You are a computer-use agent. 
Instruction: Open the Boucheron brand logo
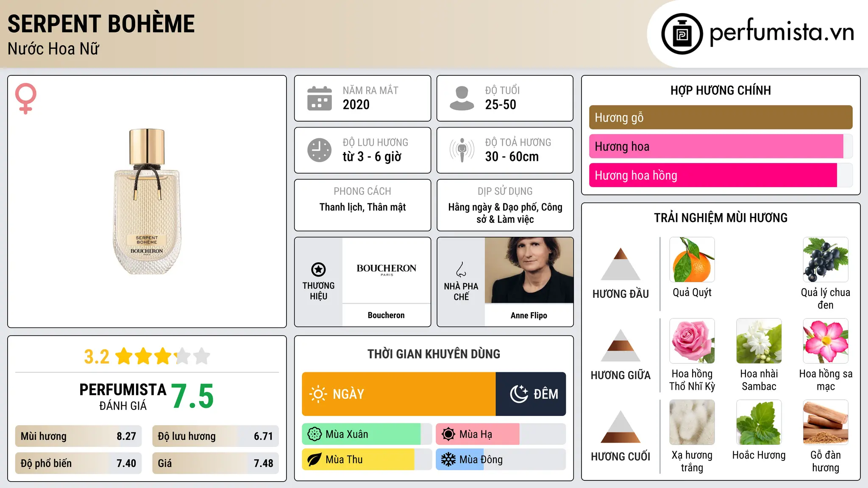tap(386, 270)
